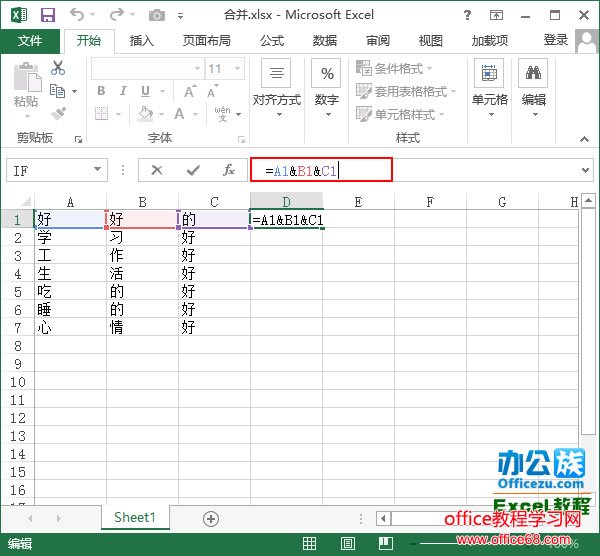Open Ribbon Display Options icon
Screen dimensions: 600x556
coord(496,15)
